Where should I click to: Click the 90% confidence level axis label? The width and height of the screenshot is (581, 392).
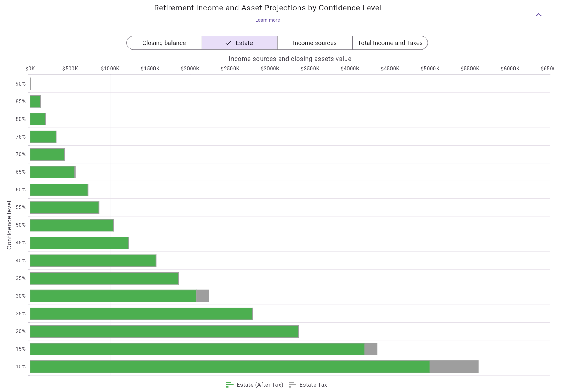21,83
